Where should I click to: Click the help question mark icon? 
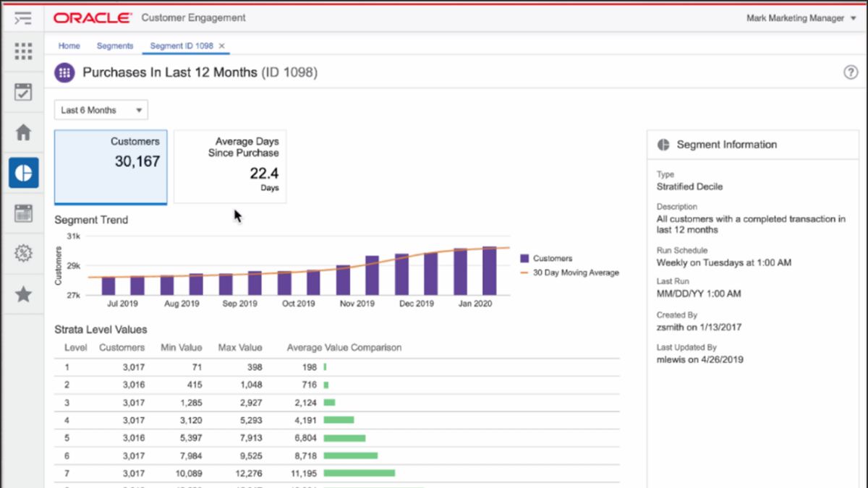[x=851, y=72]
